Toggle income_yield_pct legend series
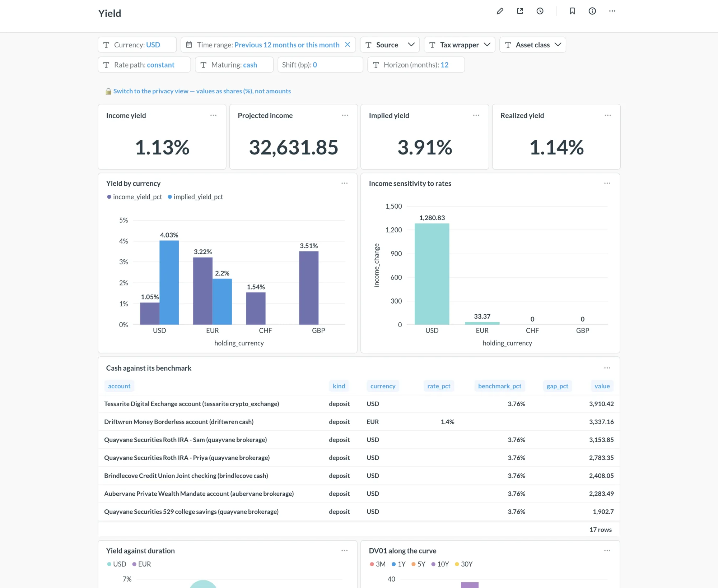 coord(135,197)
